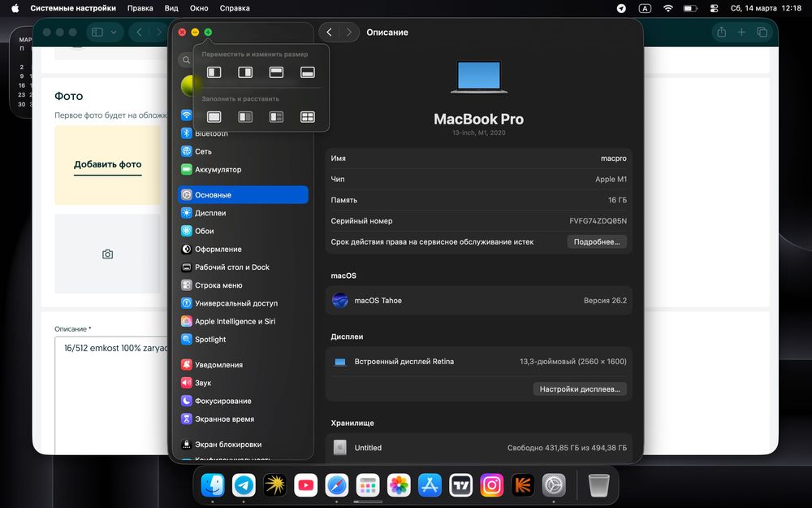Choose the four-quadrant window arrangement
Screen dimensions: 812x508
pyautogui.click(x=307, y=117)
